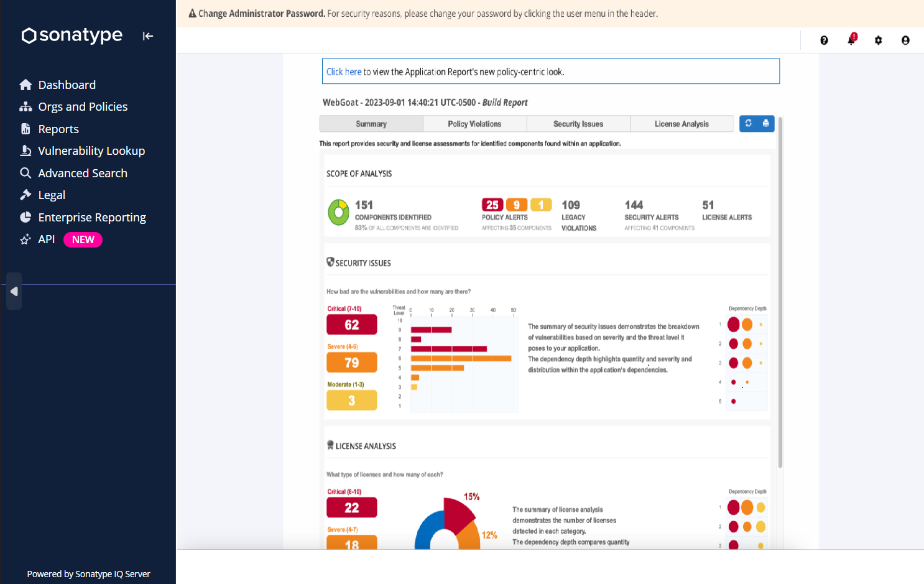Click the Enterprise Reporting pie chart icon
Image resolution: width=924 pixels, height=584 pixels.
pyautogui.click(x=25, y=217)
